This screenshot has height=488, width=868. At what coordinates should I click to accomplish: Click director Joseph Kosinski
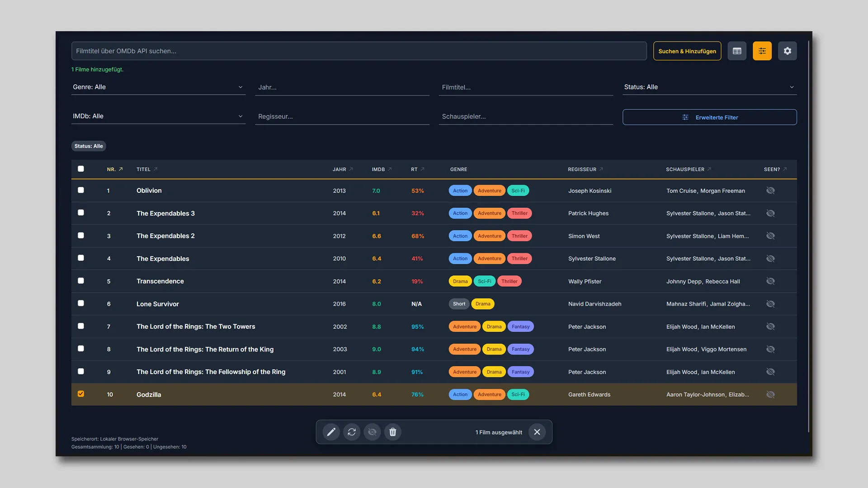590,191
